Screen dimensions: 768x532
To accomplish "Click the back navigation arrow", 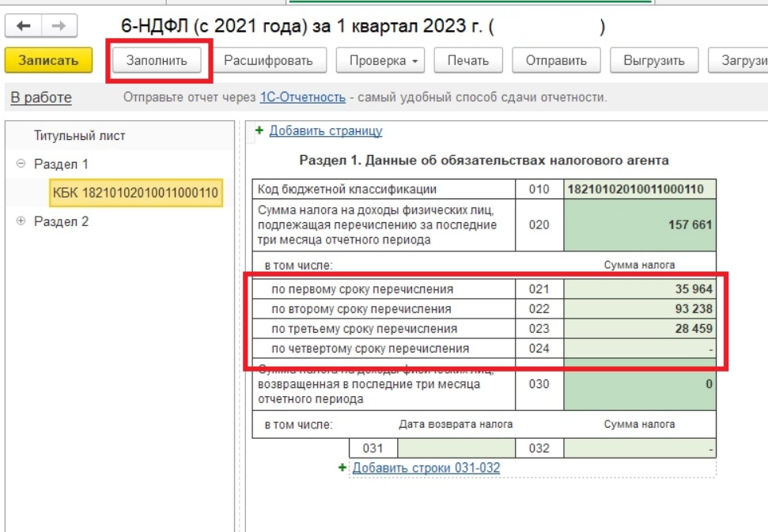I will coord(24,26).
